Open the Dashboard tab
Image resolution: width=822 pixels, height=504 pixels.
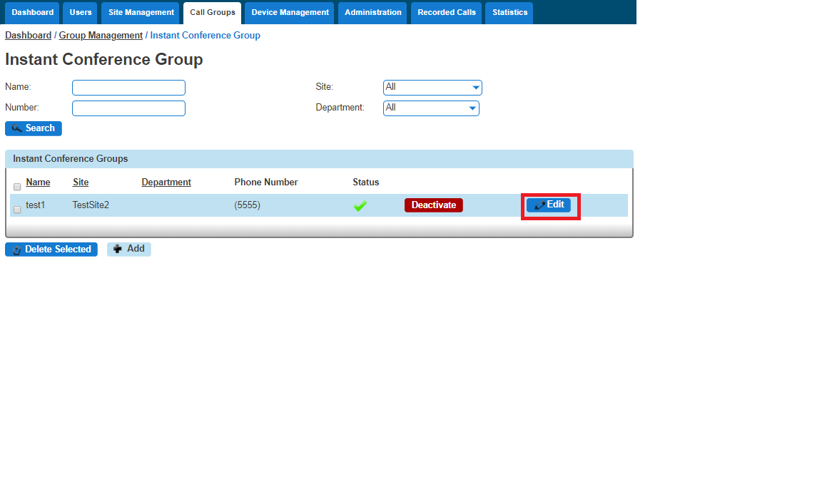click(x=33, y=13)
